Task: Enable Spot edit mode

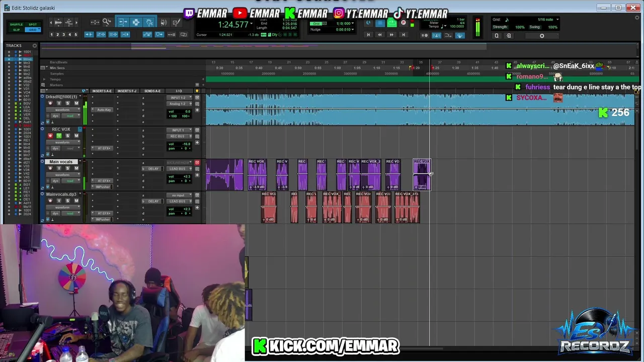Action: (33, 25)
